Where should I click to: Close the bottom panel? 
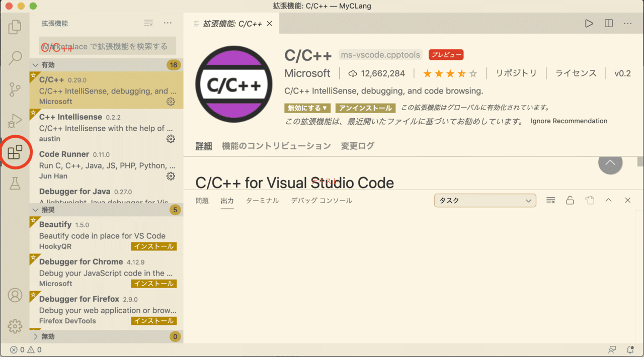coord(627,200)
